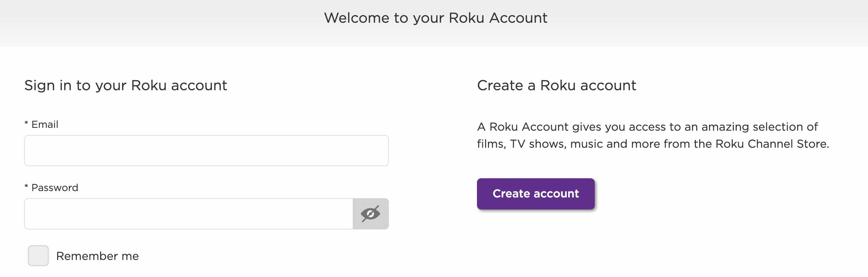The width and height of the screenshot is (868, 277).
Task: Click the asterisk before the Email label
Action: click(26, 124)
